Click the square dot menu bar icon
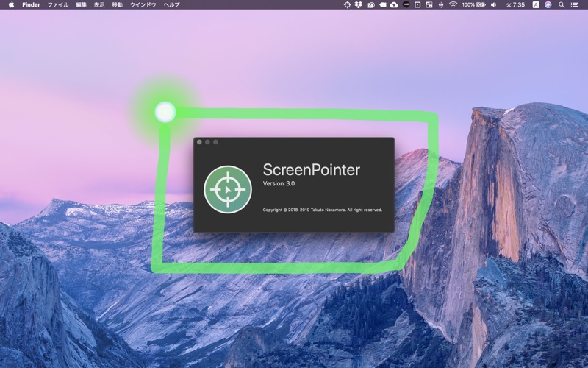The height and width of the screenshot is (368, 588). pos(417,4)
